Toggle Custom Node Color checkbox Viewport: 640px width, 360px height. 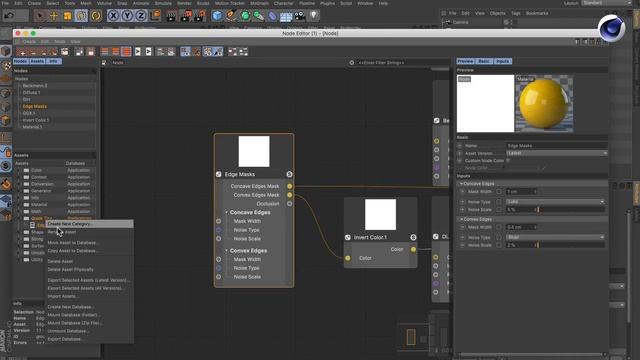(508, 160)
